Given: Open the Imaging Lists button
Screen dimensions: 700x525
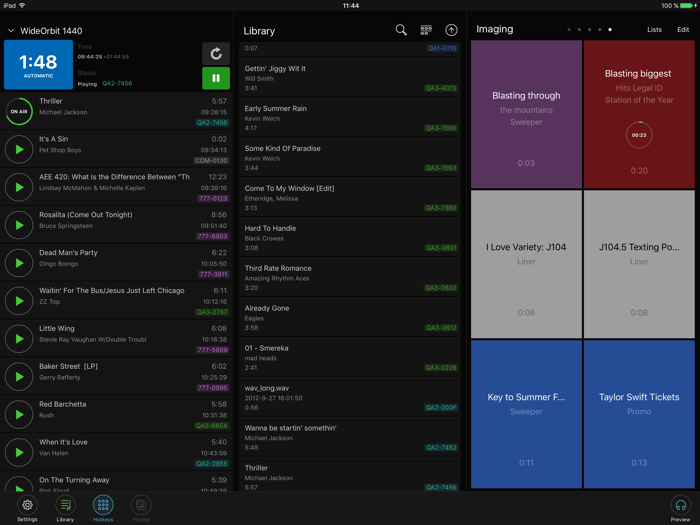Looking at the screenshot, I should (654, 29).
